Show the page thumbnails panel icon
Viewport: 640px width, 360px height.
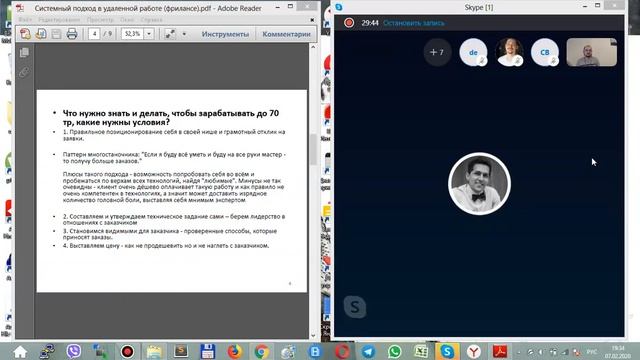pyautogui.click(x=24, y=52)
